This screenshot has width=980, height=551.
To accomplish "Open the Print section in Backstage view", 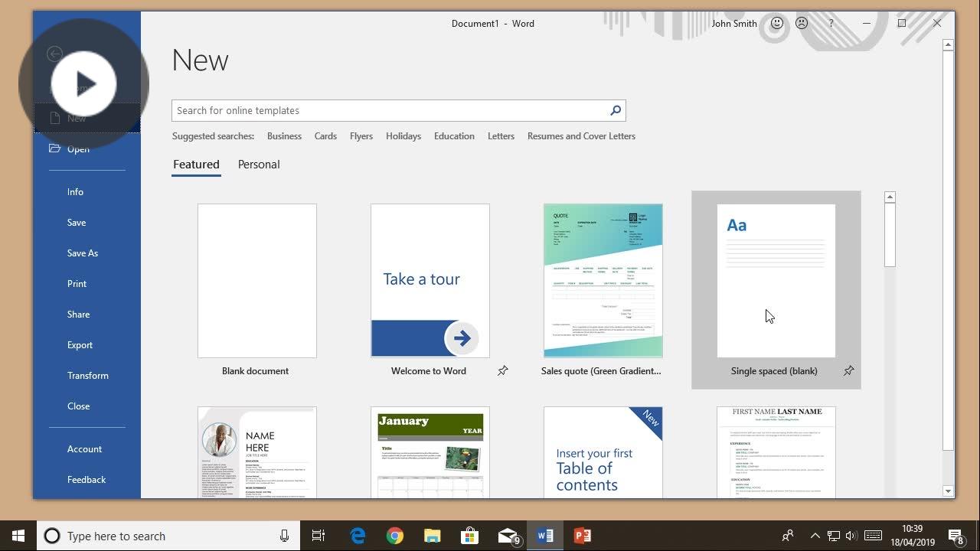I will [x=77, y=283].
